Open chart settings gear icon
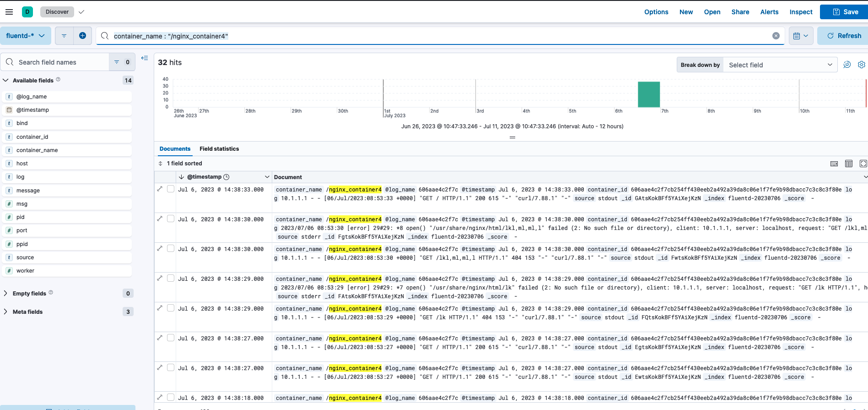The image size is (868, 410). point(861,65)
